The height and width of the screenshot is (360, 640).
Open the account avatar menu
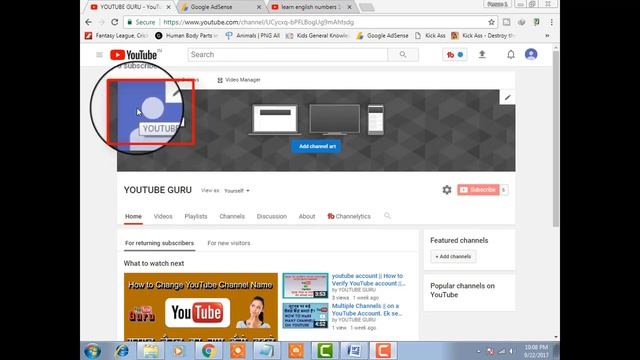pyautogui.click(x=531, y=54)
